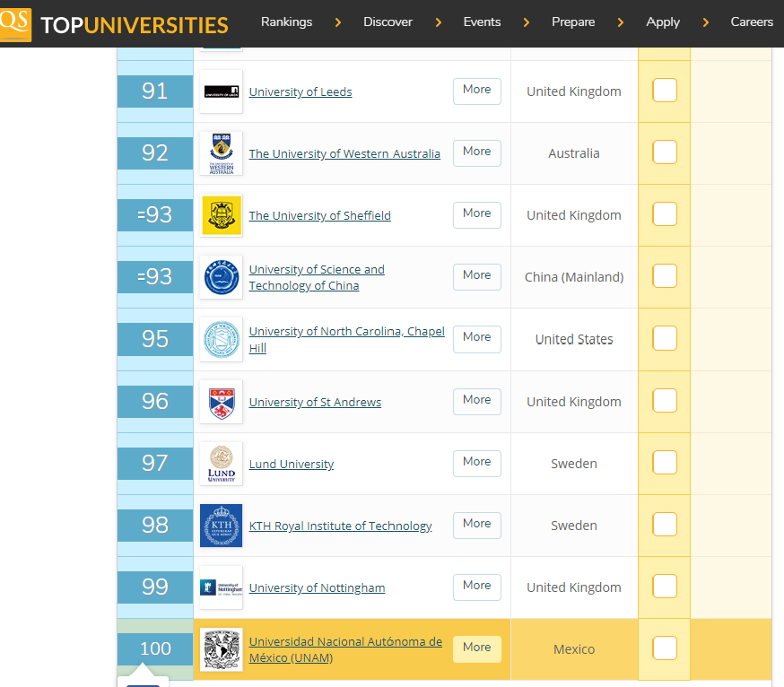Click the University of Leeds logo
The image size is (784, 687).
tap(221, 91)
